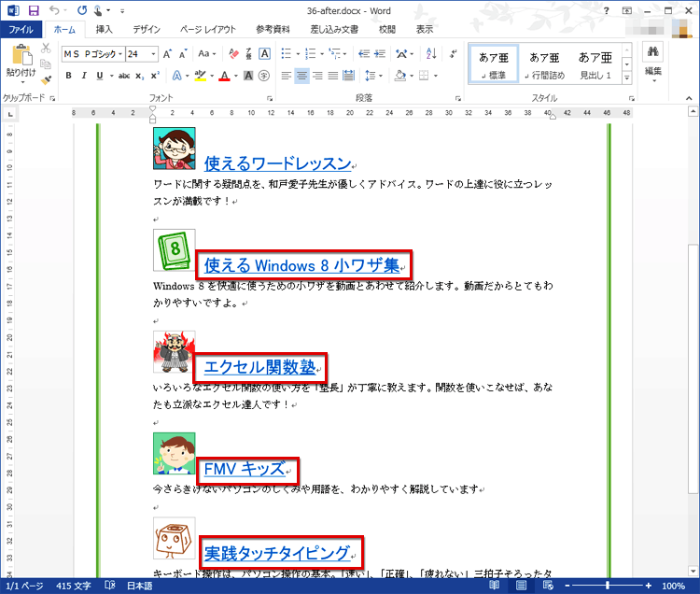
Task: Click the Clear Formatting eraser icon
Action: (x=233, y=54)
